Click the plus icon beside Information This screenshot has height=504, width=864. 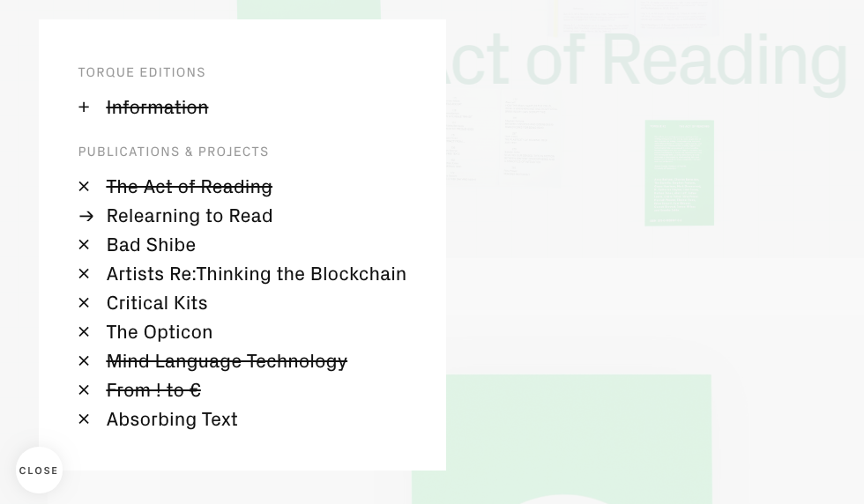(x=84, y=107)
